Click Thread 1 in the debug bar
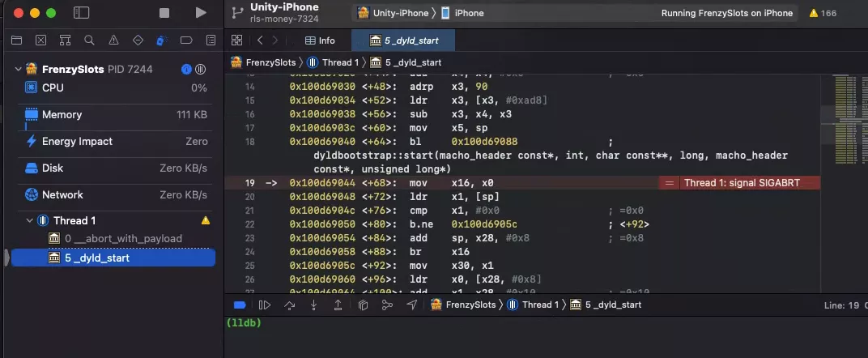Screen dimensions: 868x358 tap(533, 305)
